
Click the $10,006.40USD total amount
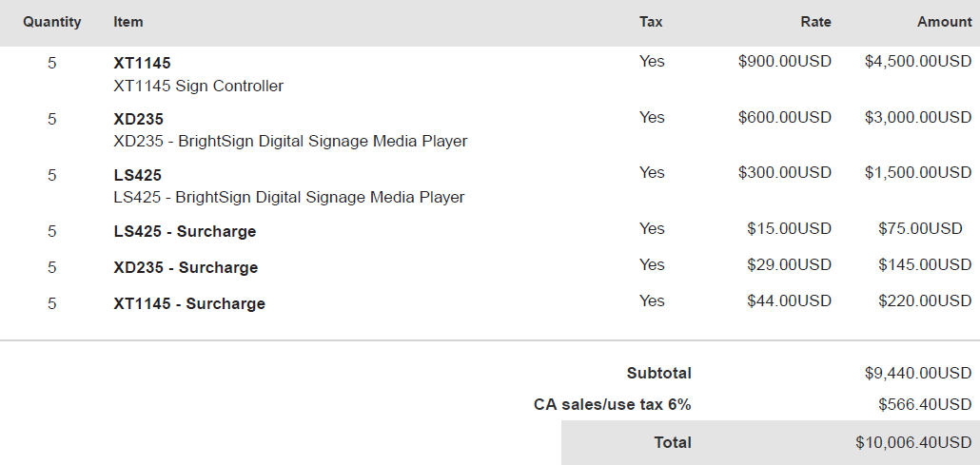pyautogui.click(x=912, y=442)
